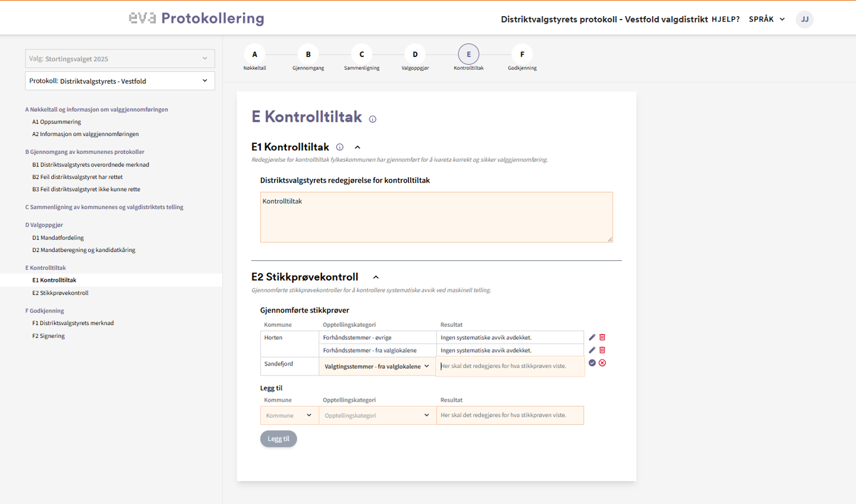Click the info icon beside E1 Kontrolltiltak
The height and width of the screenshot is (504, 856).
[340, 147]
